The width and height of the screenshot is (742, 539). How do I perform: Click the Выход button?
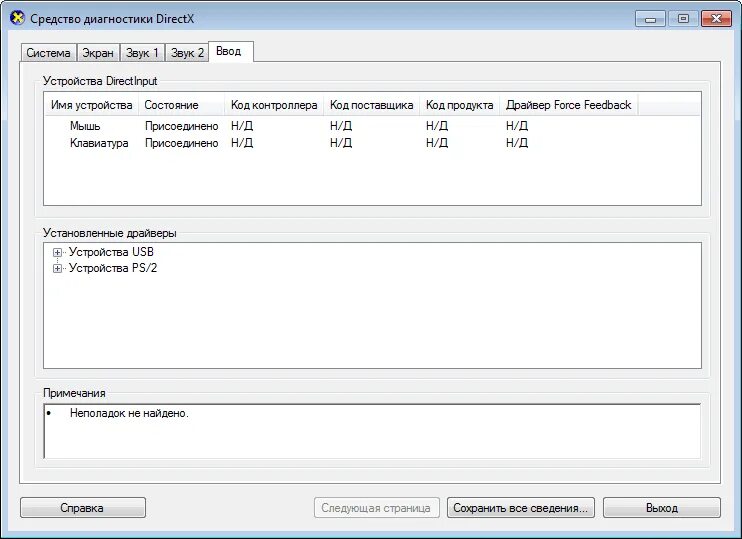pos(662,508)
